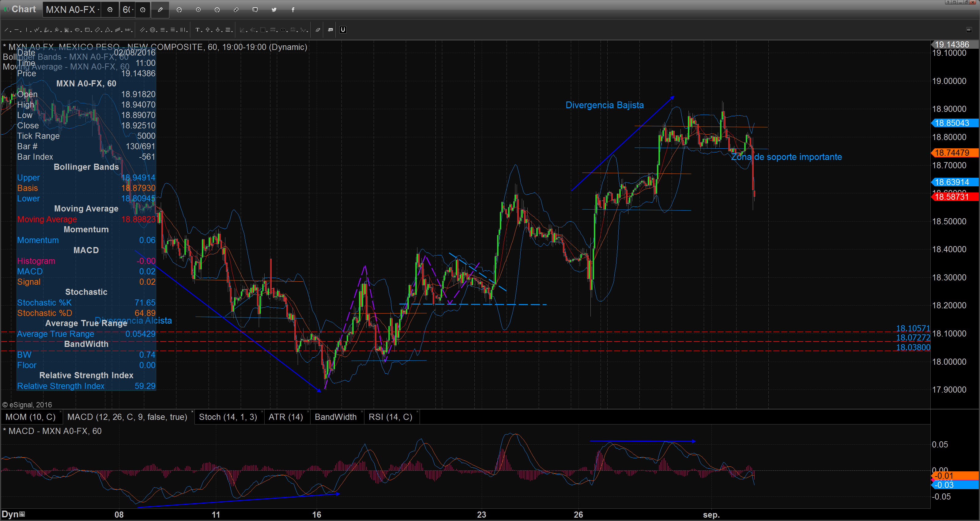Open toolbar options icon at far right

969,30
